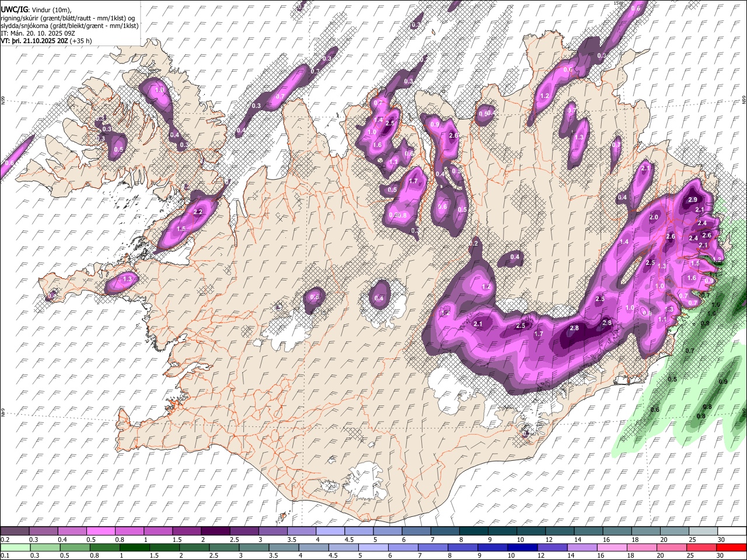Click the darkest purple 2–2.5 snow legend swatch

point(215,531)
